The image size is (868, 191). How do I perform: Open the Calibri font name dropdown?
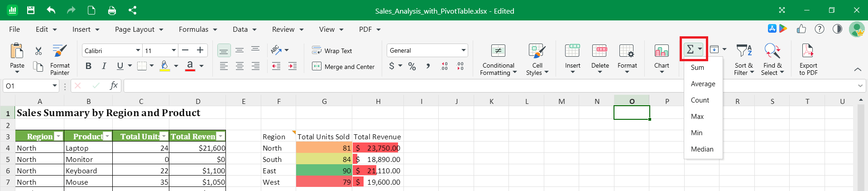138,50
